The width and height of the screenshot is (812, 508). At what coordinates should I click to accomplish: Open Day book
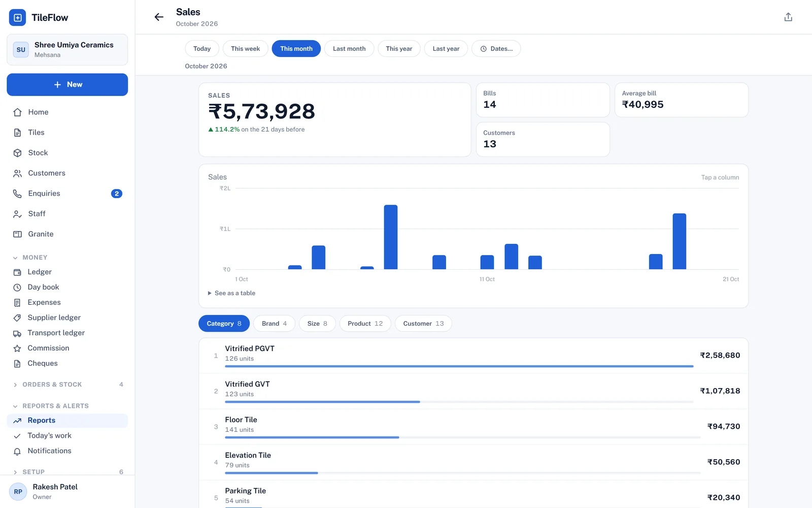pyautogui.click(x=67, y=288)
